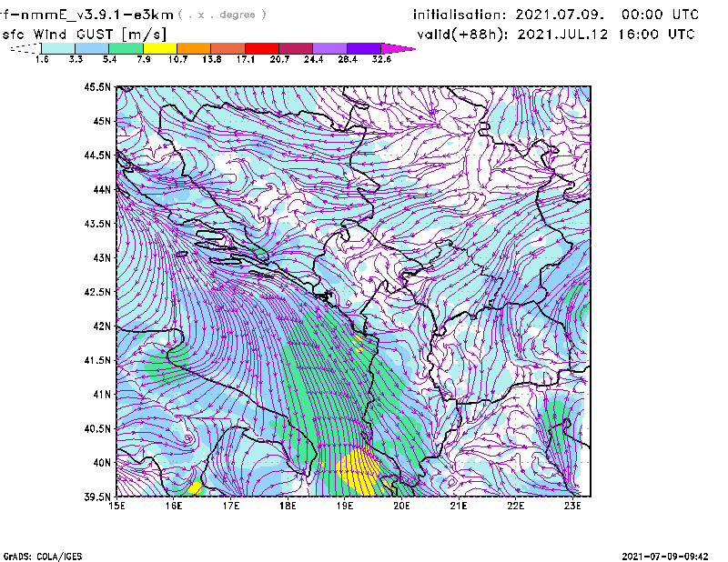This screenshot has height=562, width=728.
Task: Click the 20E longitude label
Action: 401,506
